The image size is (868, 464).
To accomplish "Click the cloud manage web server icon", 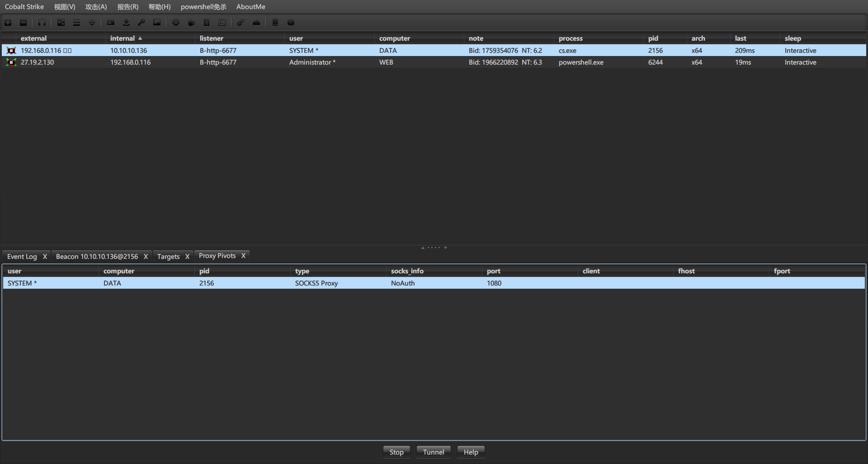I will pyautogui.click(x=256, y=23).
